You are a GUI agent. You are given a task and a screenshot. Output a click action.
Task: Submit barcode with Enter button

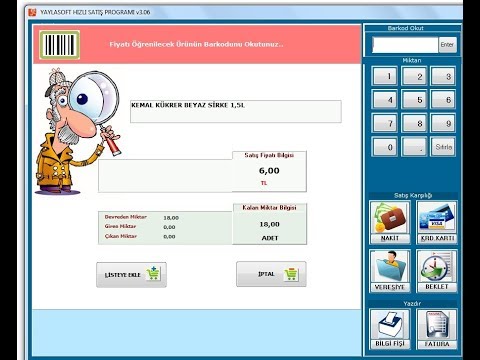pyautogui.click(x=447, y=45)
